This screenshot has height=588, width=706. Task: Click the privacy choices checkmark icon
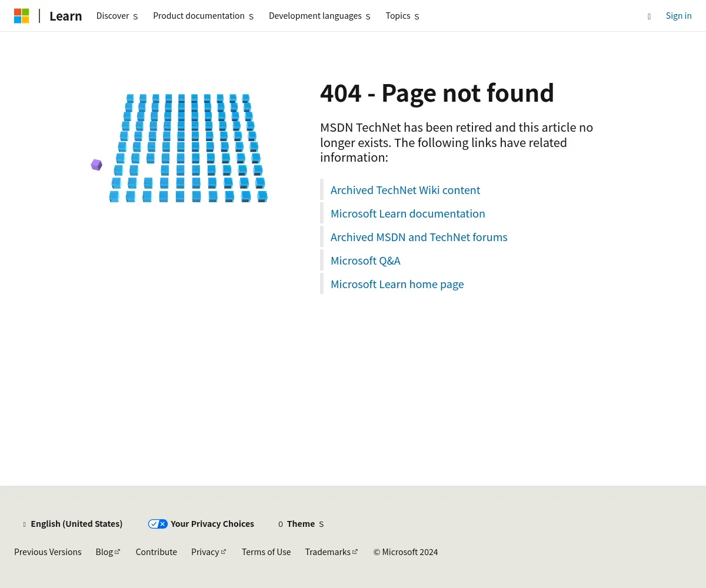point(158,524)
